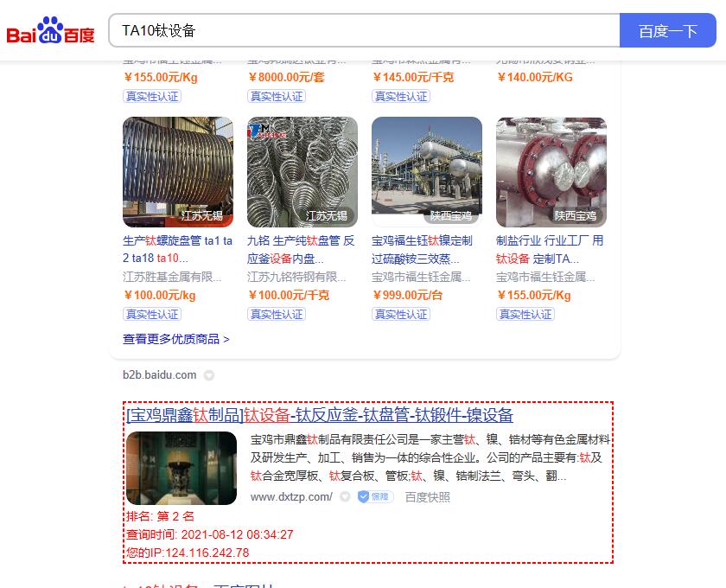This screenshot has width=726, height=588.
Task: Click seller name under ¥155.00元/Kg coil-row product
Action: point(545,277)
